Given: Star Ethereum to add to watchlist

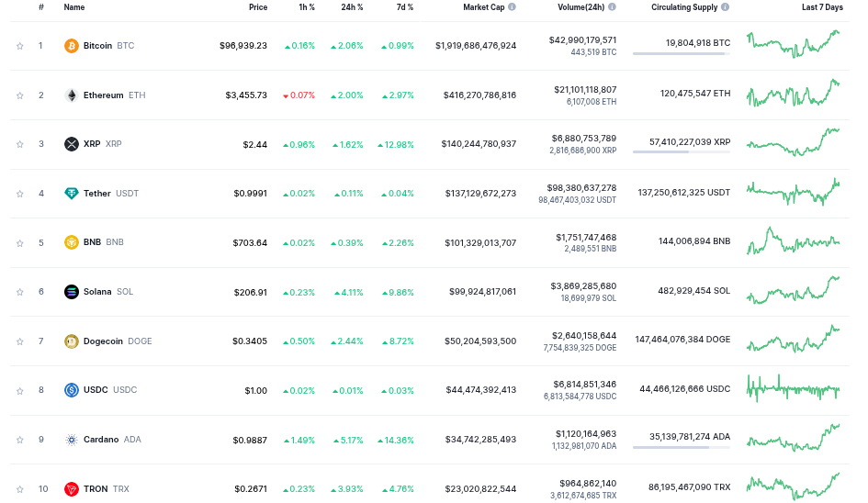Looking at the screenshot, I should tap(20, 95).
